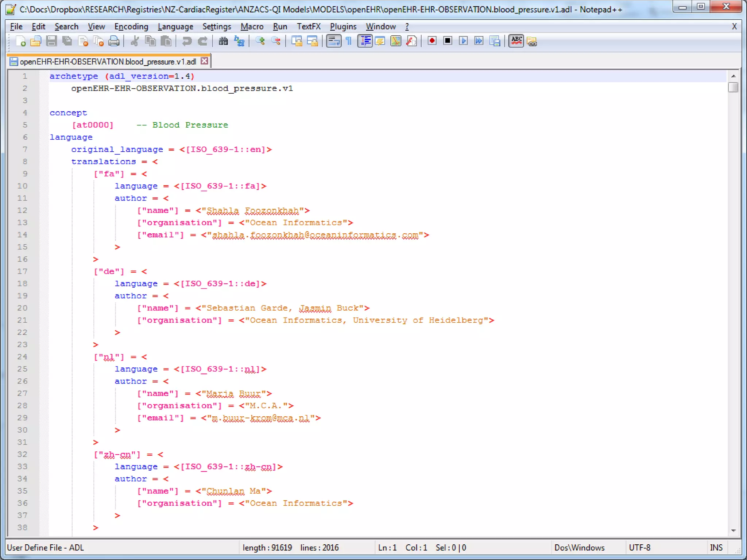Open the Plugins menu

(343, 27)
